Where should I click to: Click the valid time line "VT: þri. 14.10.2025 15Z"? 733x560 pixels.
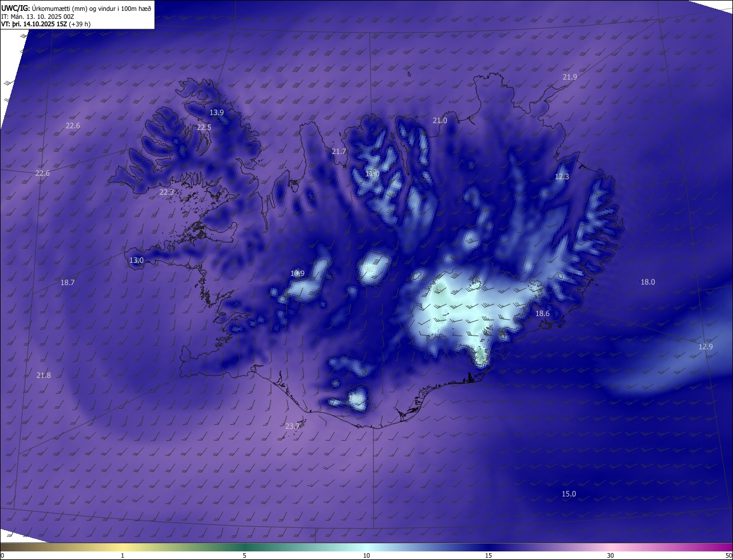35,24
